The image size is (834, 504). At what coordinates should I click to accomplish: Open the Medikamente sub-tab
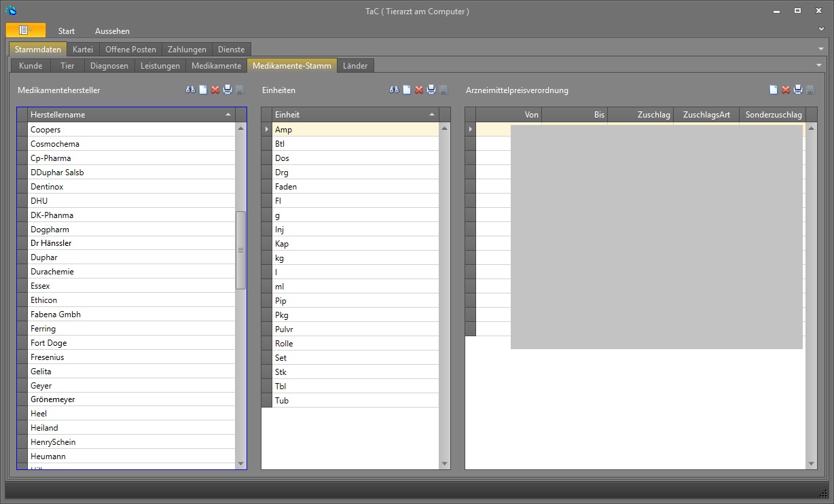[x=216, y=66]
